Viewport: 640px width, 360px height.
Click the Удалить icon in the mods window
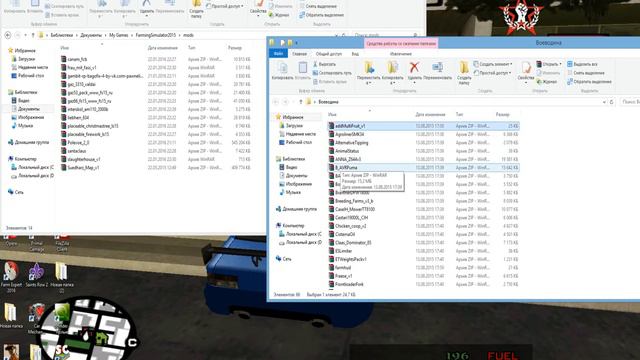pos(147,3)
